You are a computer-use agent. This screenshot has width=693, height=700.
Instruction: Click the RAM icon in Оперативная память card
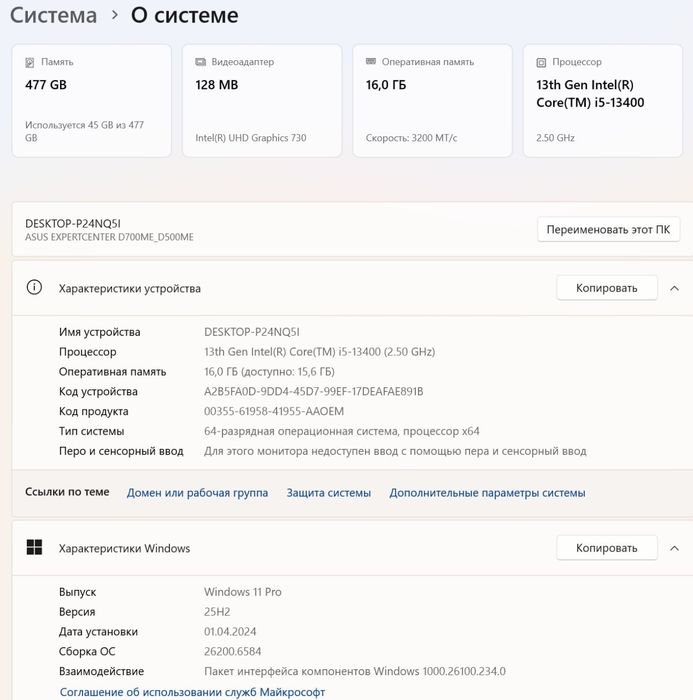coord(372,62)
